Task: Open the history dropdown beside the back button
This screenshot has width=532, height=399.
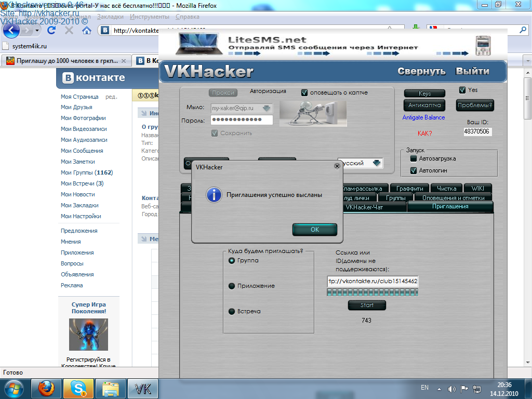Action: pyautogui.click(x=37, y=31)
